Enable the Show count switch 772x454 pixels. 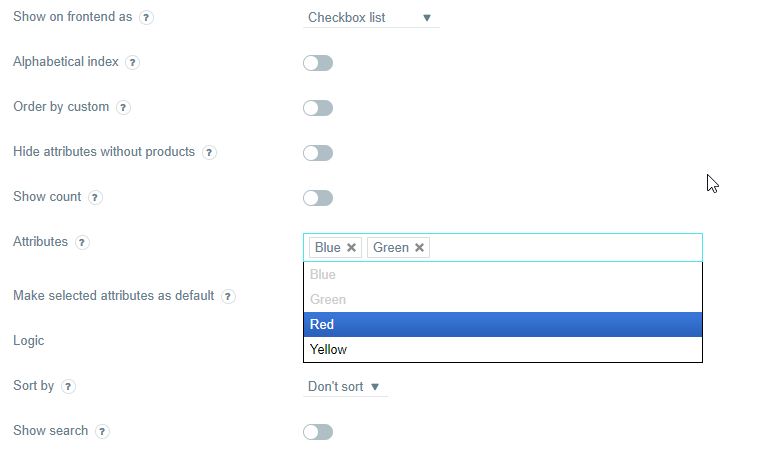[x=318, y=198]
